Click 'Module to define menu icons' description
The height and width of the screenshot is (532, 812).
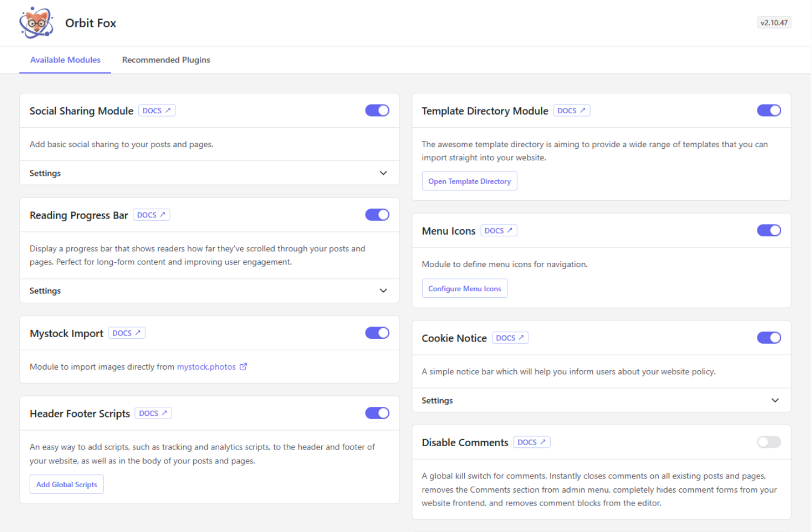point(505,264)
